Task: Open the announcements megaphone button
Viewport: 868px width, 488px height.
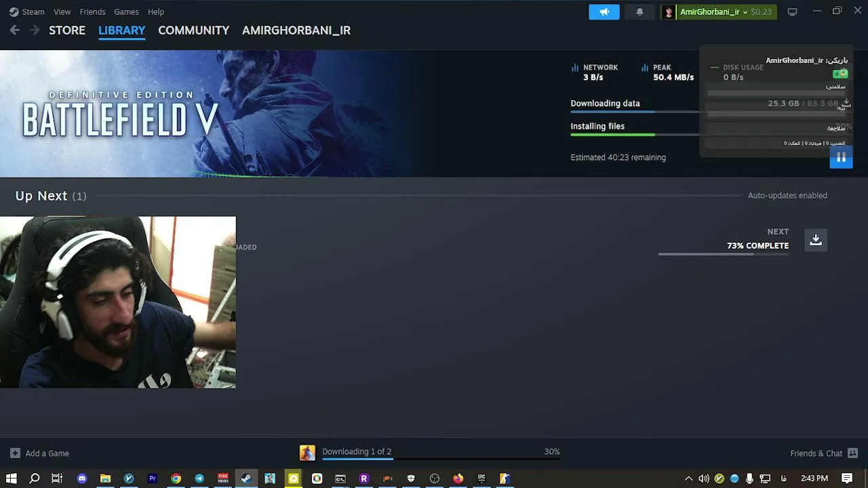Action: [x=604, y=12]
